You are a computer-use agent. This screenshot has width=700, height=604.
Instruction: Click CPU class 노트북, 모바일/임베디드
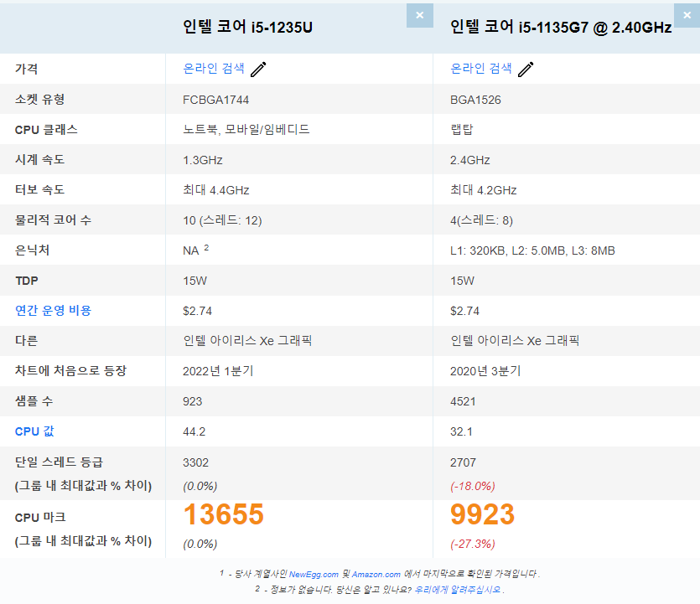click(x=246, y=129)
